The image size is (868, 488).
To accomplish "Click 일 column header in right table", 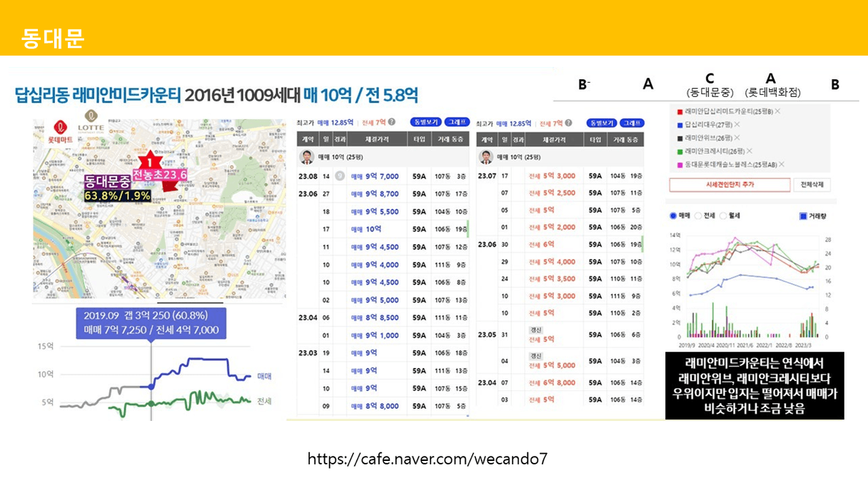I will point(504,140).
